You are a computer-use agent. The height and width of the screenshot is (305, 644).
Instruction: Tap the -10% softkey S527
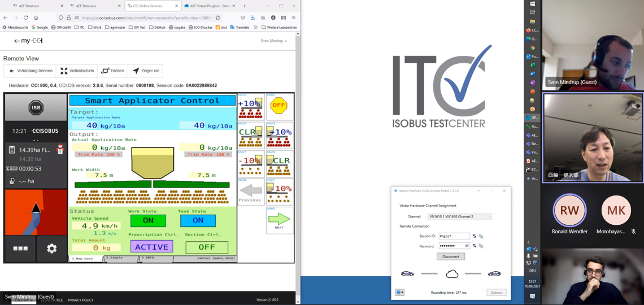click(x=280, y=191)
